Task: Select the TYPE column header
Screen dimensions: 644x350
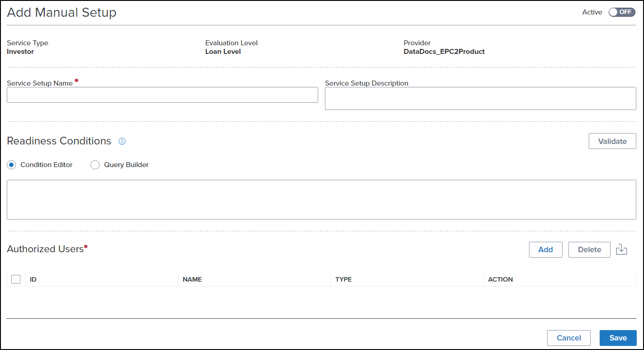Action: click(x=343, y=279)
